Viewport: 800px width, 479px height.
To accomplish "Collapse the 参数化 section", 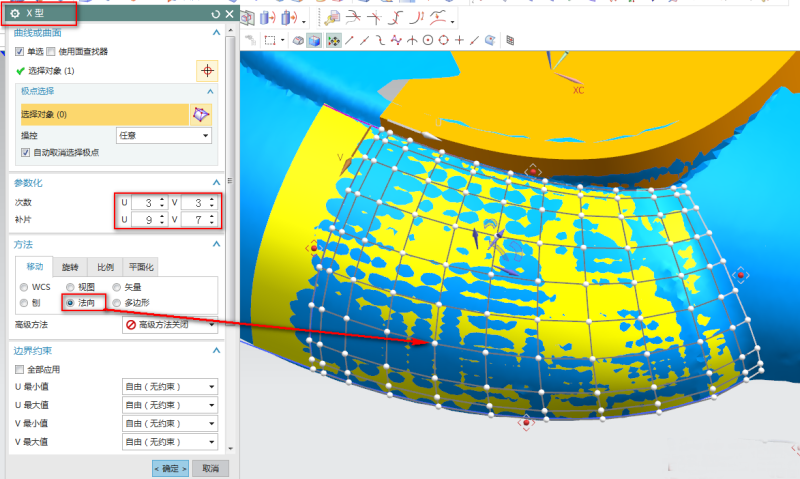I will pyautogui.click(x=215, y=182).
